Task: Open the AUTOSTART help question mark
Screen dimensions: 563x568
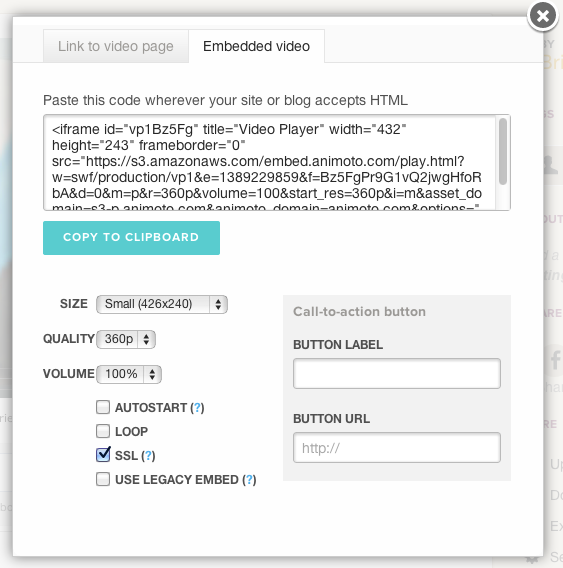Action: tap(197, 408)
